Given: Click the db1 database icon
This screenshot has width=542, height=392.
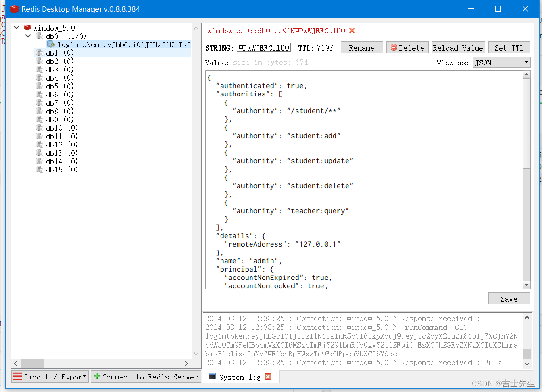Looking at the screenshot, I should pos(40,52).
